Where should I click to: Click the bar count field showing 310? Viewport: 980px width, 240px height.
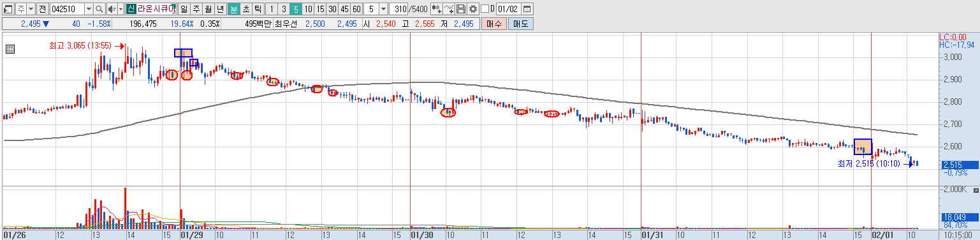pyautogui.click(x=399, y=10)
